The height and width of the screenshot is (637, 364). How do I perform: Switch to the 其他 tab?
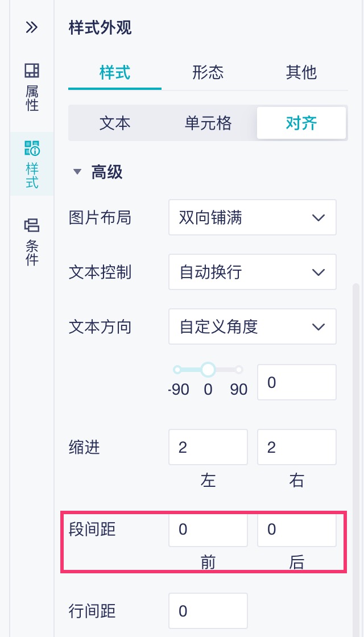[x=301, y=73]
